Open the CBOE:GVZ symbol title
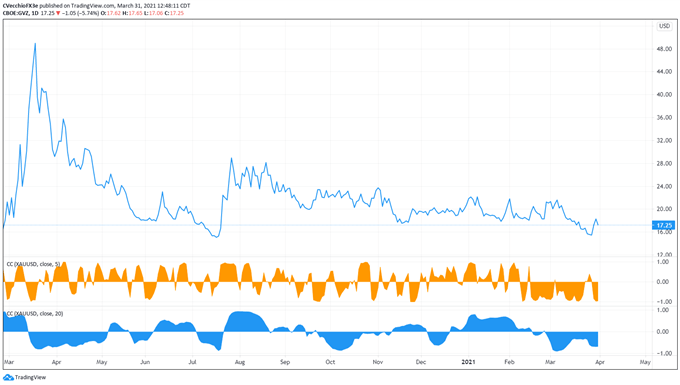The image size is (680, 385). tap(16, 13)
